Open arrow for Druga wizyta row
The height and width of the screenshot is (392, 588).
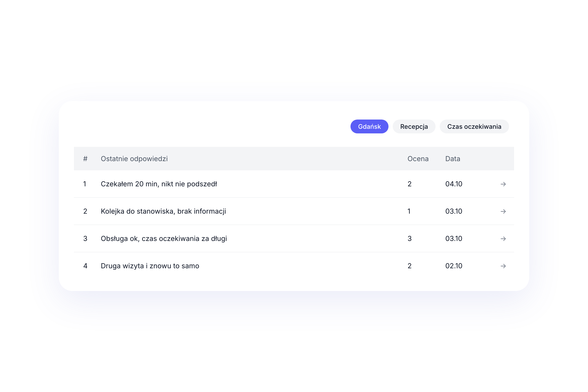pos(503,266)
